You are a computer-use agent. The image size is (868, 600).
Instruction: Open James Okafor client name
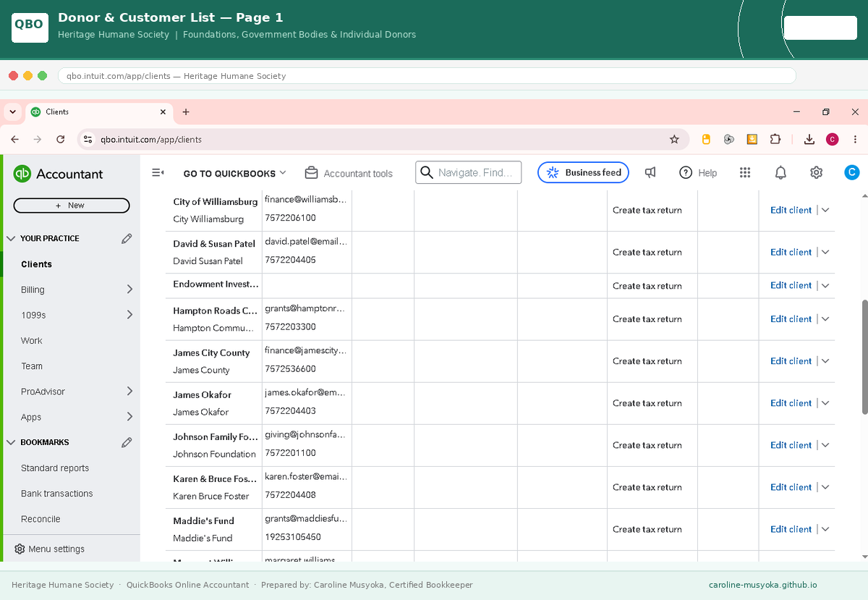[203, 394]
